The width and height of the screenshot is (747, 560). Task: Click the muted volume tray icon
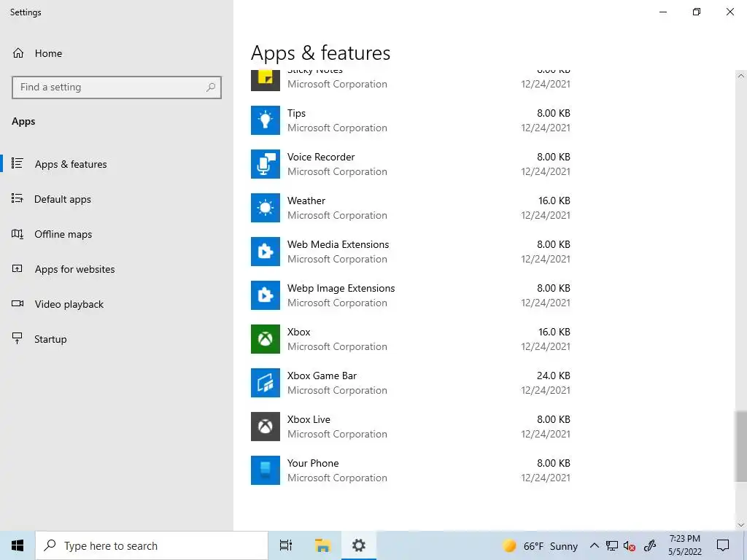pyautogui.click(x=630, y=546)
